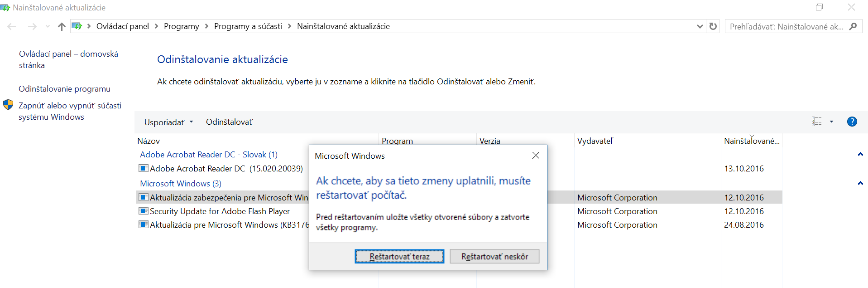868x288 pixels.
Task: Click the control panel address bar icon
Action: click(x=77, y=26)
